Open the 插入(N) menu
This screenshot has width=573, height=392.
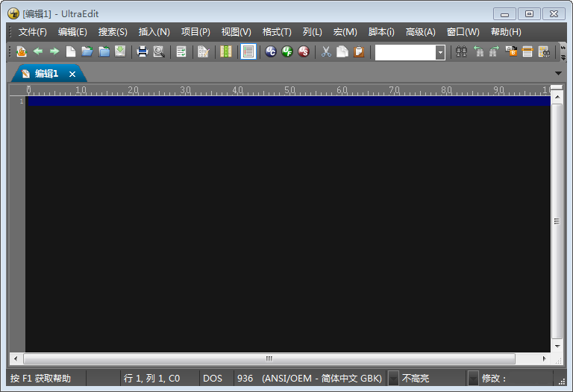click(x=154, y=32)
